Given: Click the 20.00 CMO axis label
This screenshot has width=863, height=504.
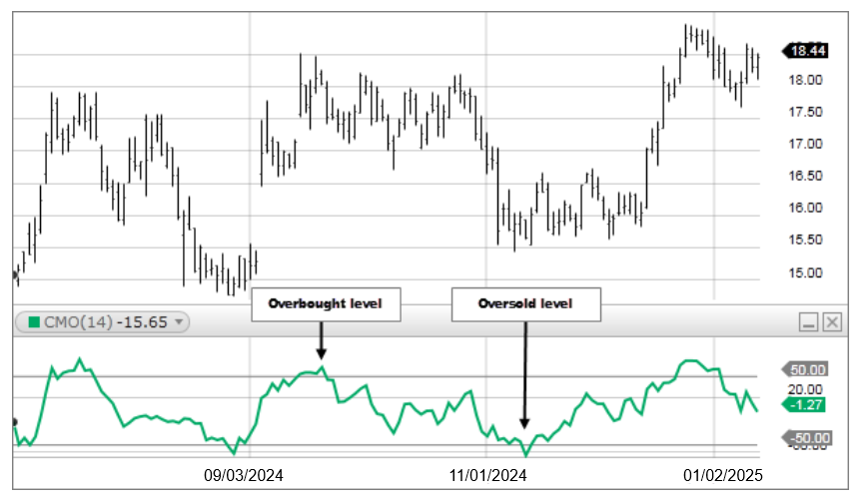Looking at the screenshot, I should point(805,388).
